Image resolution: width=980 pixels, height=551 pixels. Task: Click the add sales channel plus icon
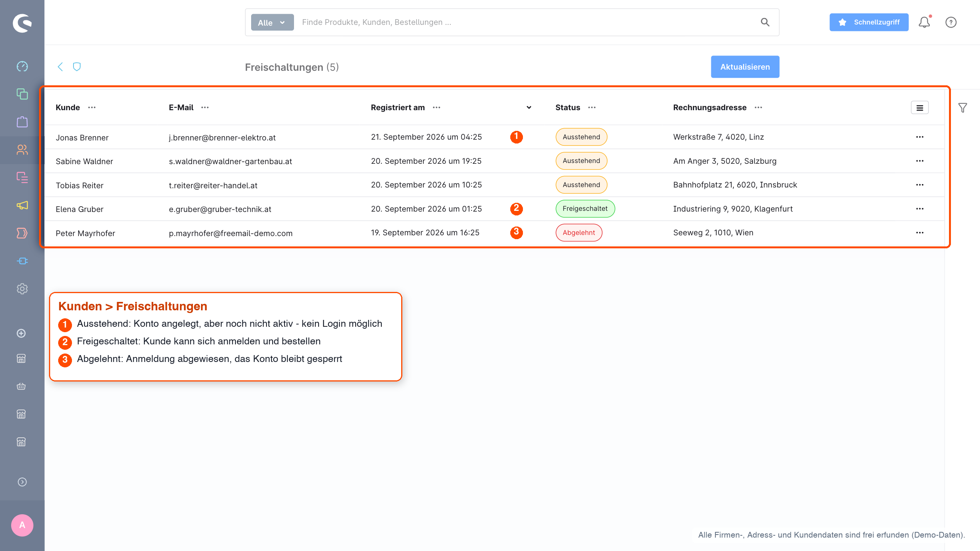[x=21, y=333]
